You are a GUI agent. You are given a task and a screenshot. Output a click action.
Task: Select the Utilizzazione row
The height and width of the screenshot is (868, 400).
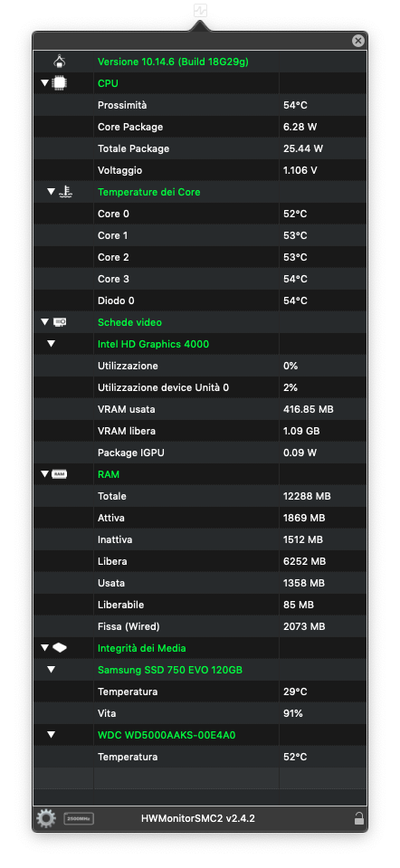pos(200,366)
